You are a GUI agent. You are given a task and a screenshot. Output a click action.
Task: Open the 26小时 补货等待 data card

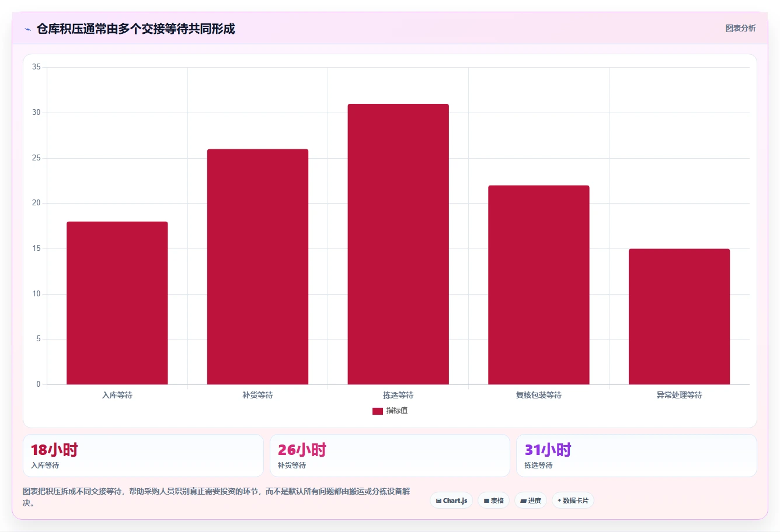[x=390, y=456]
